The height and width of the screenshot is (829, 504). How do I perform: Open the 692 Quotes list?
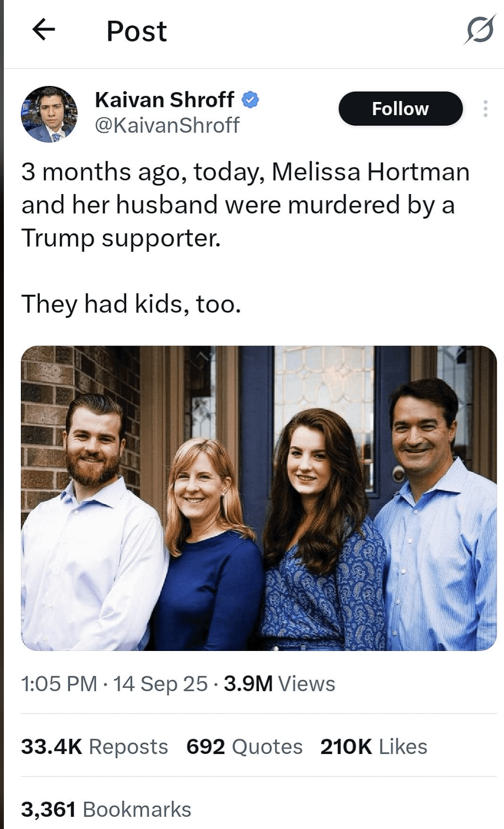pos(244,746)
